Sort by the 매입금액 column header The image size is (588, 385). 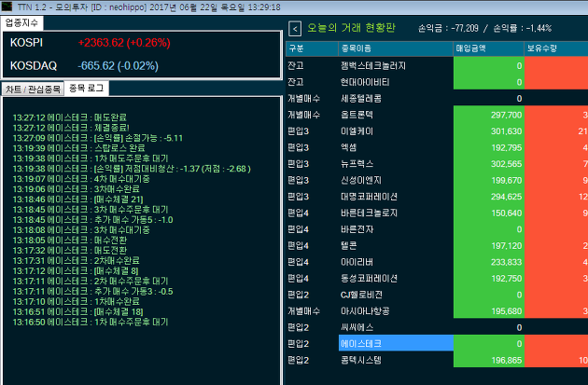pyautogui.click(x=489, y=48)
